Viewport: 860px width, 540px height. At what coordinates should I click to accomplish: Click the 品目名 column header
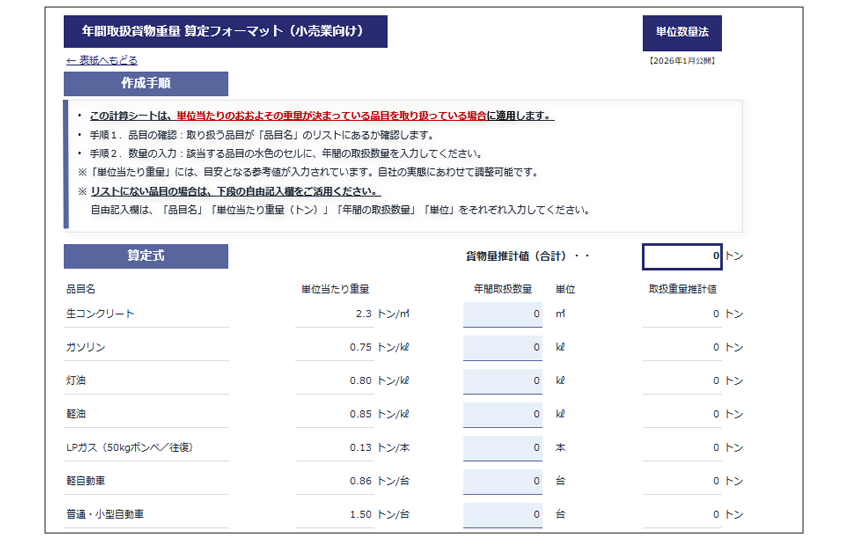[81, 289]
